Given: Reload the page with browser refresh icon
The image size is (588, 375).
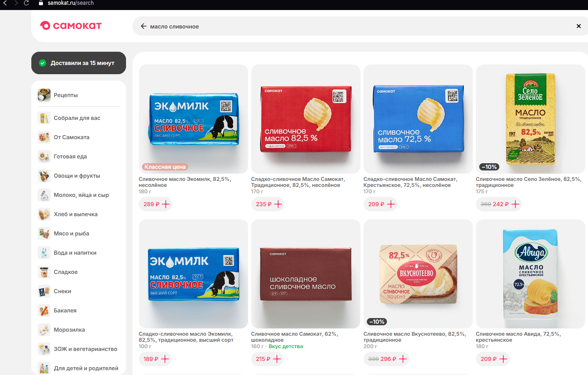Looking at the screenshot, I should coord(26,3).
